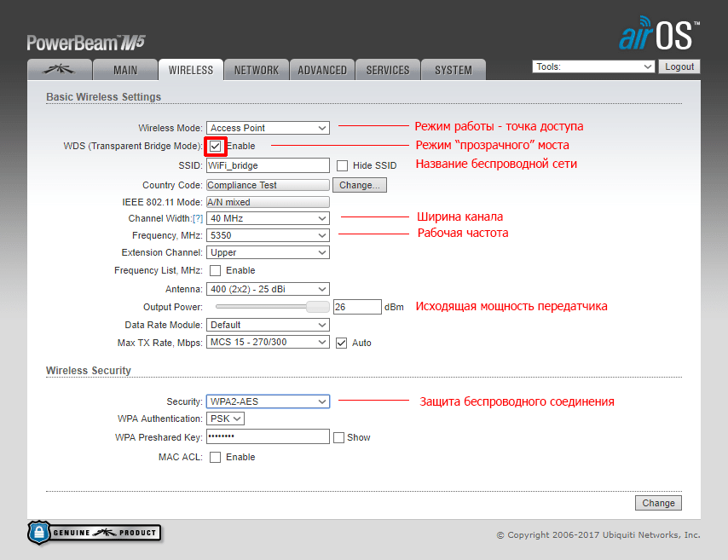Screen dimensions: 728x560
Task: Go to the SYSTEM tab
Action: [453, 70]
